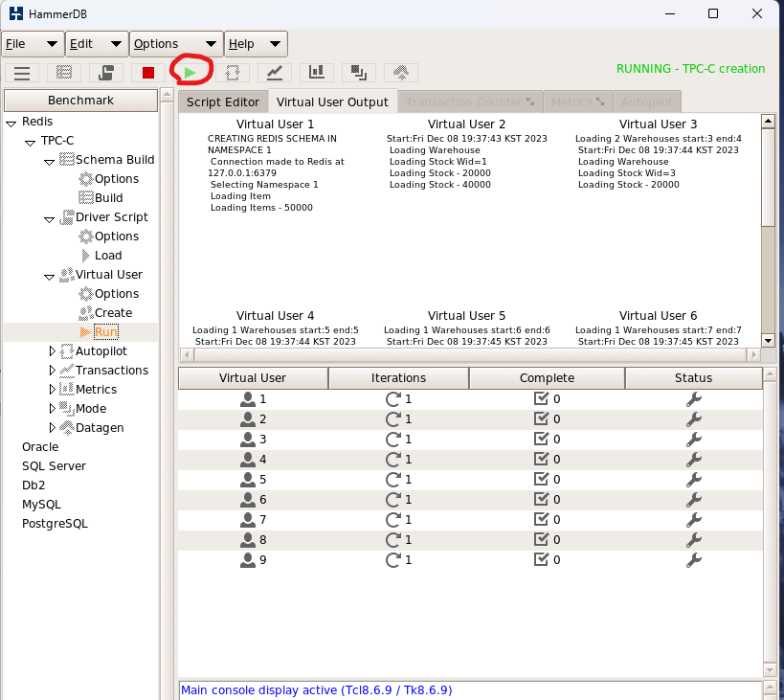The height and width of the screenshot is (700, 784).
Task: Switch to the Script Editor tab
Action: (x=223, y=102)
